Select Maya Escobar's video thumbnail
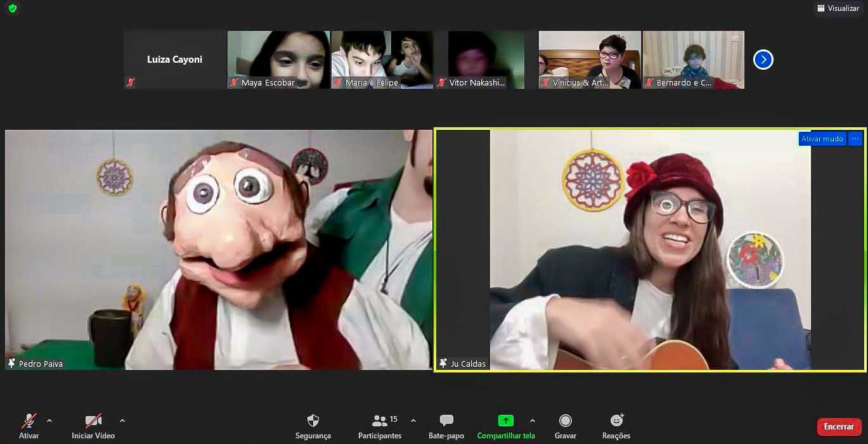This screenshot has width=868, height=444. pyautogui.click(x=278, y=60)
